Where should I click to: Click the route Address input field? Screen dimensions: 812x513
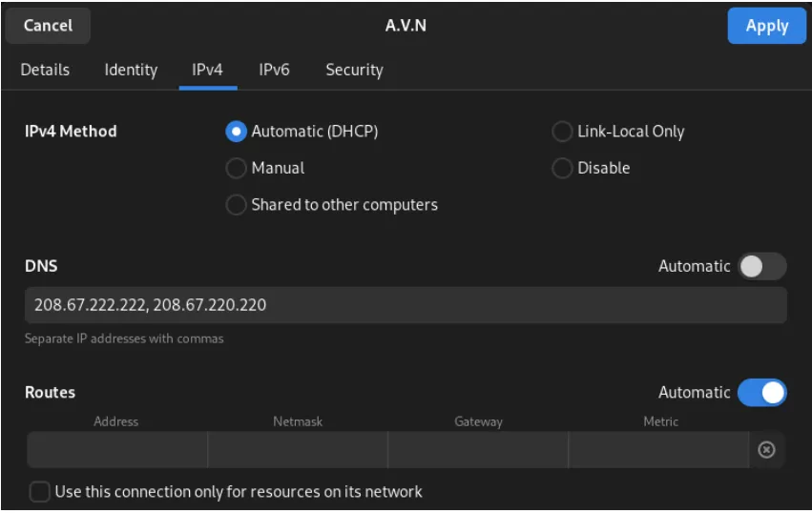(x=116, y=450)
